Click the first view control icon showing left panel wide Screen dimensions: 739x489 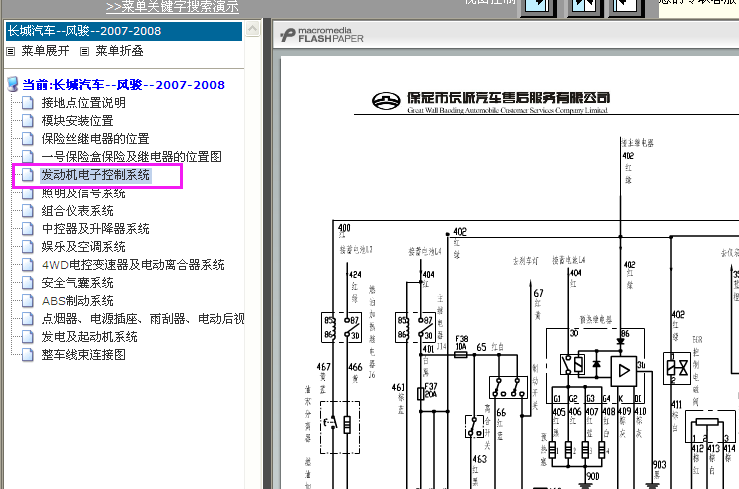[x=538, y=7]
